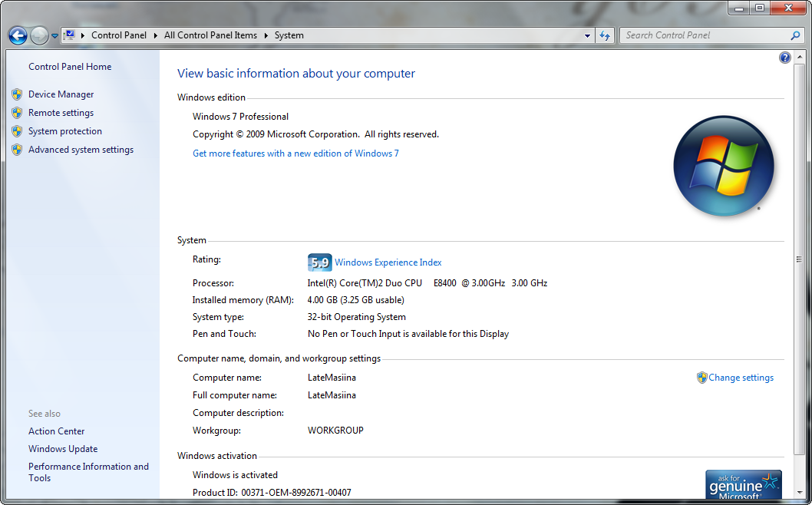Click the shield icon beside Remote settings
Viewport: 812px width, 505px height.
point(17,113)
